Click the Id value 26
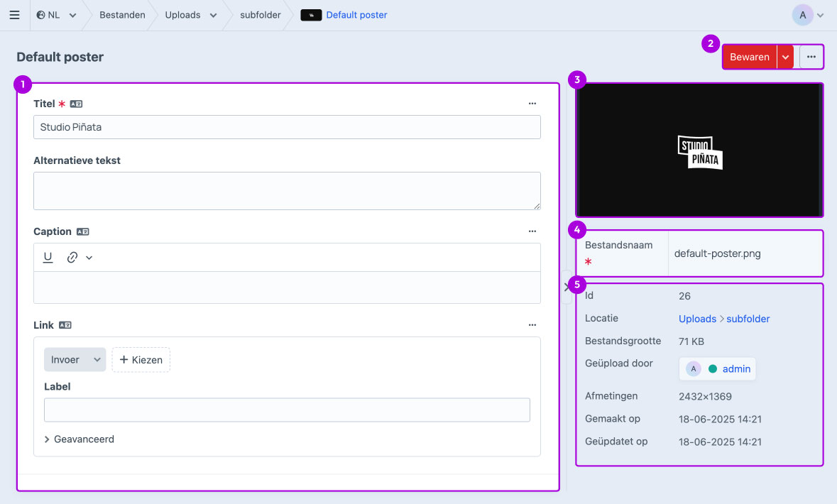This screenshot has width=837, height=504. [684, 296]
